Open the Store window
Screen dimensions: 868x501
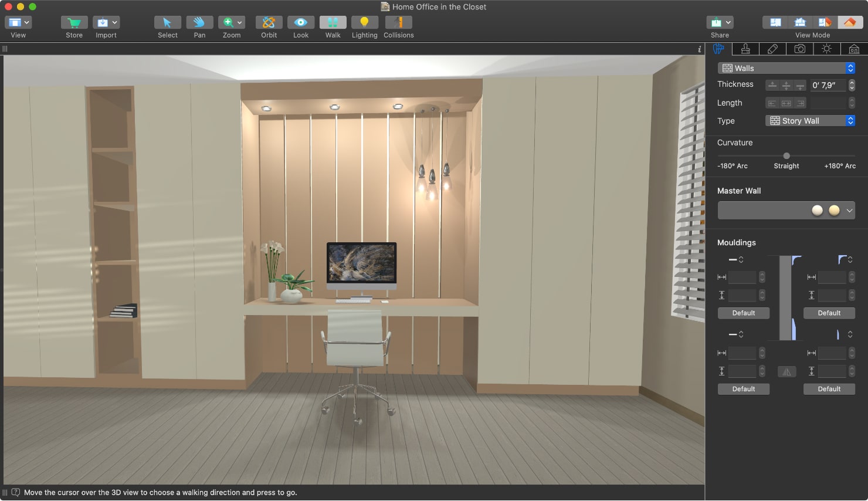[x=74, y=23]
